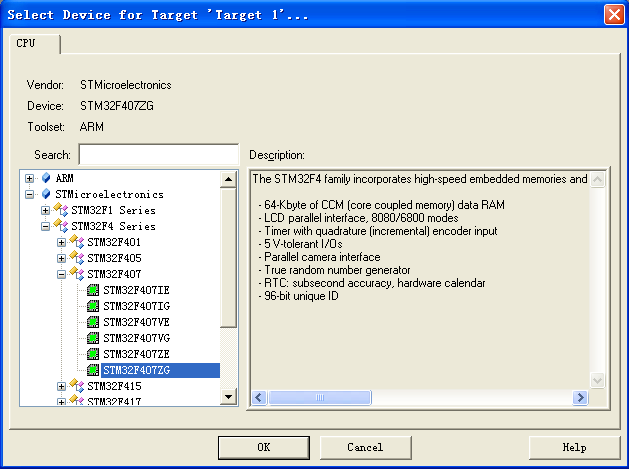The width and height of the screenshot is (629, 469).
Task: Open Help for device selection
Action: click(574, 448)
